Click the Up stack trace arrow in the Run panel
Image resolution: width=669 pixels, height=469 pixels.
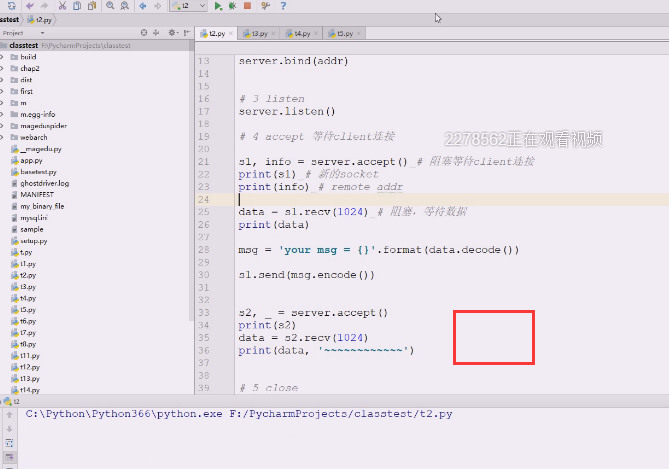point(9,415)
